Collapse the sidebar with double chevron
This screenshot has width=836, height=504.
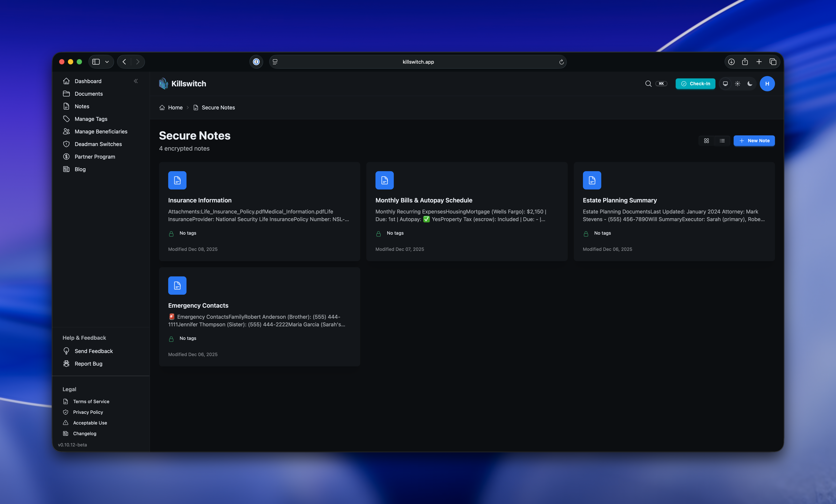point(136,81)
